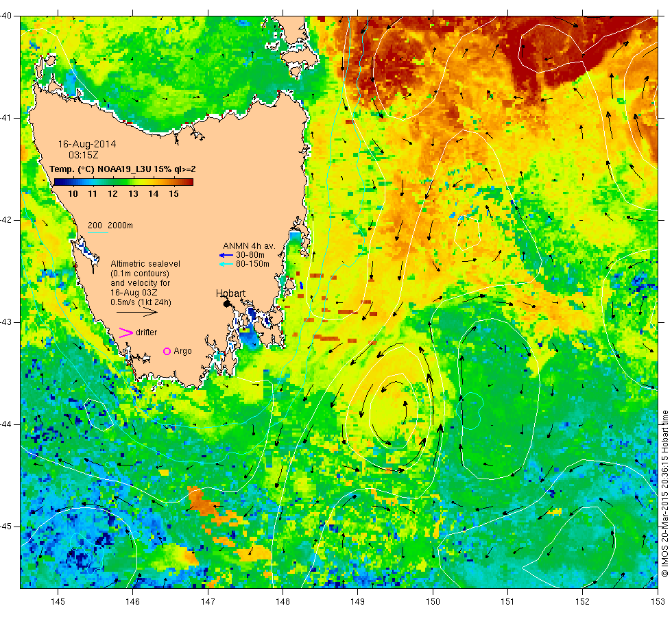Click the 'and velocity for' text line
This screenshot has height=617, width=672.
tap(140, 283)
